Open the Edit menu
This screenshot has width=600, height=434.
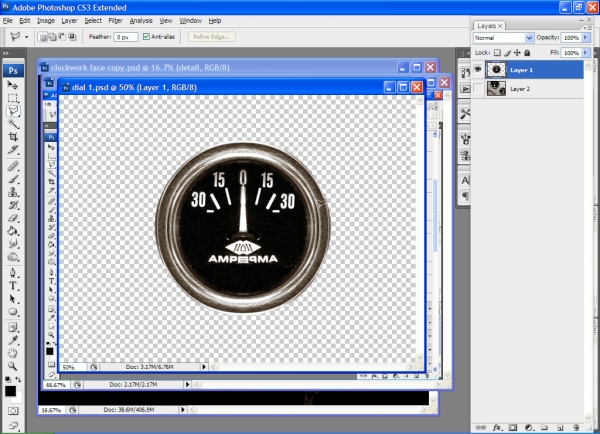[x=25, y=21]
